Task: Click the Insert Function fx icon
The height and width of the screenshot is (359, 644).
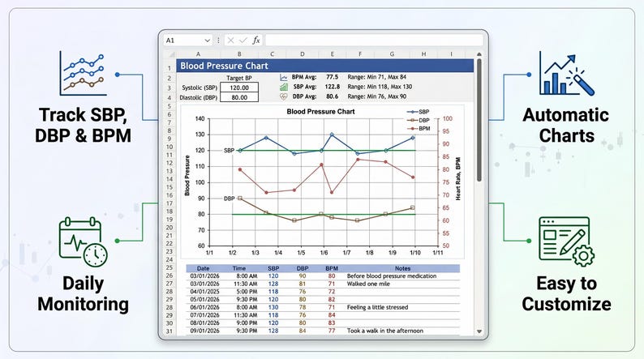Action: 255,41
